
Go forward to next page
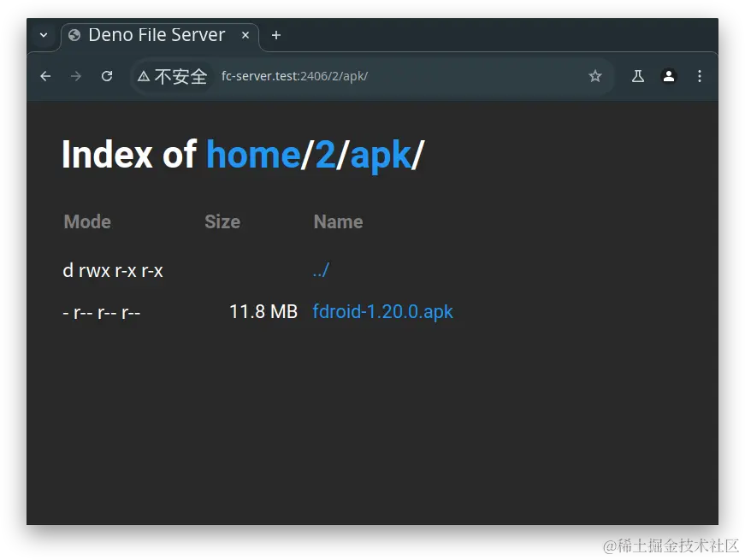pos(76,76)
